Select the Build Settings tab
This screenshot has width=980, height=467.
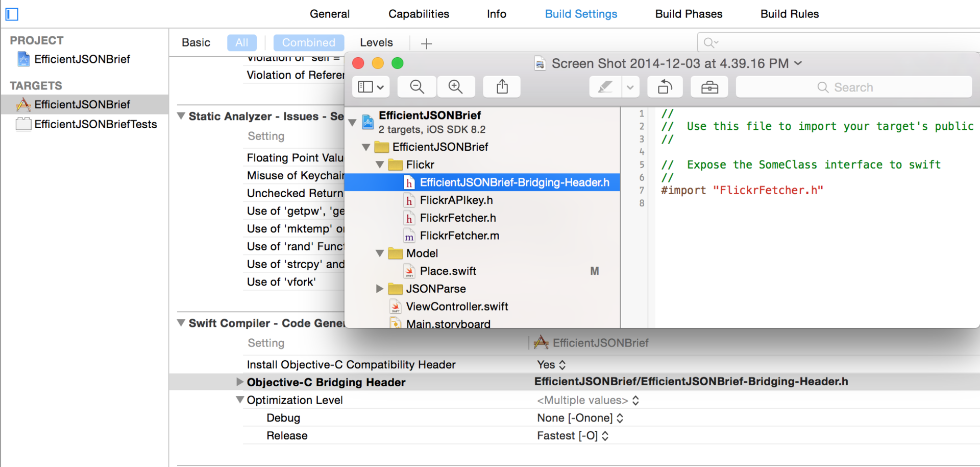click(581, 14)
